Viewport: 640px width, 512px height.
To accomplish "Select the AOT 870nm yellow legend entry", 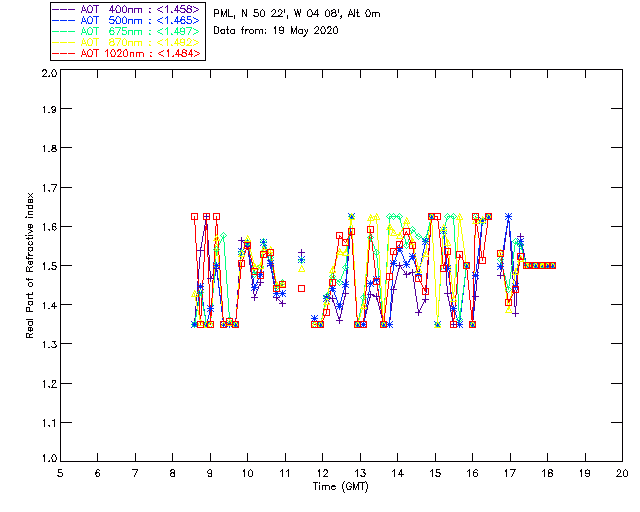I will [x=135, y=42].
